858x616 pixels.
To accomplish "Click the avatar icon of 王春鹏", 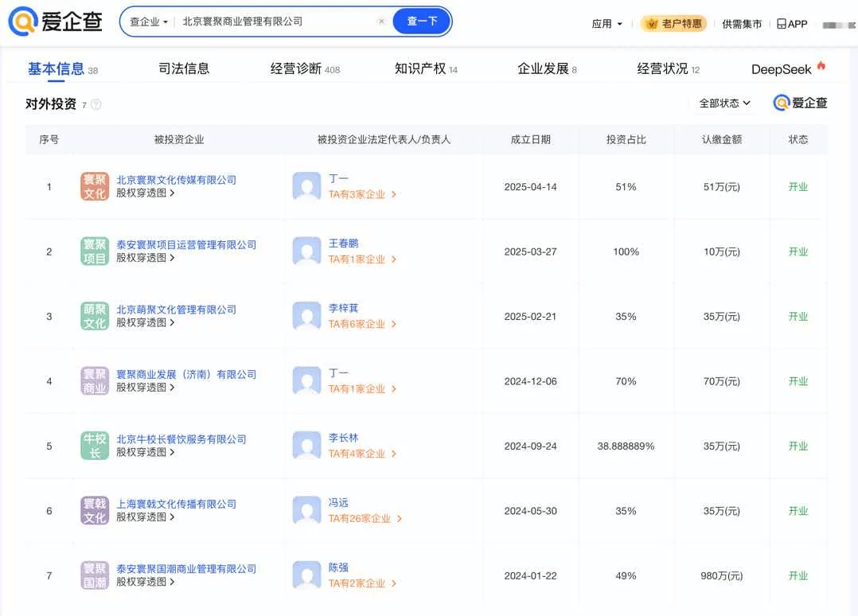I will pyautogui.click(x=306, y=251).
